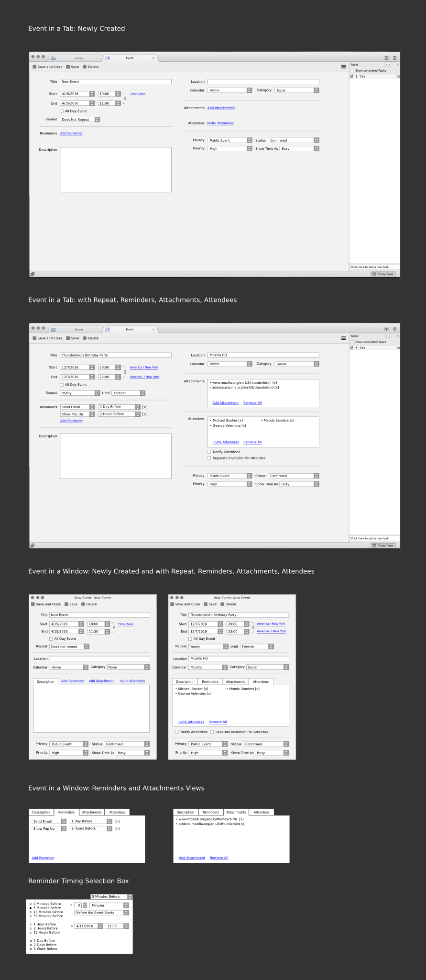The height and width of the screenshot is (980, 426).
Task: Click Tasks Title column picker icon in first mockup
Action: [x=398, y=77]
